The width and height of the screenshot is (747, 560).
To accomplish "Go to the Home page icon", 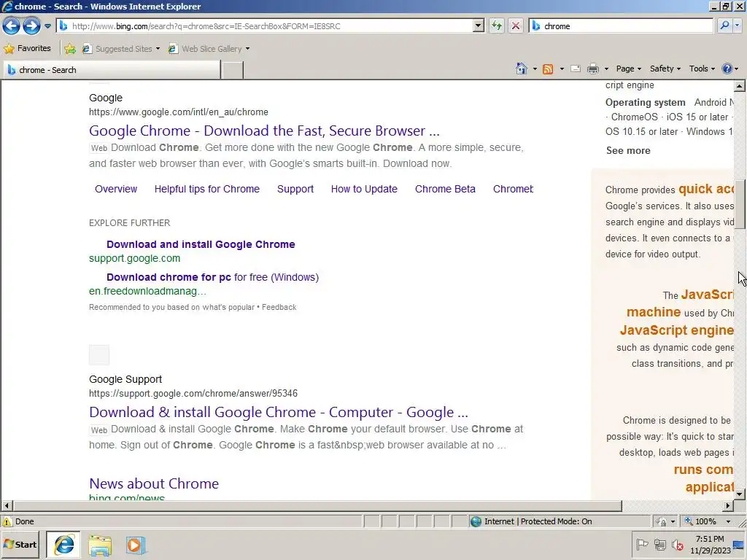I will (522, 69).
